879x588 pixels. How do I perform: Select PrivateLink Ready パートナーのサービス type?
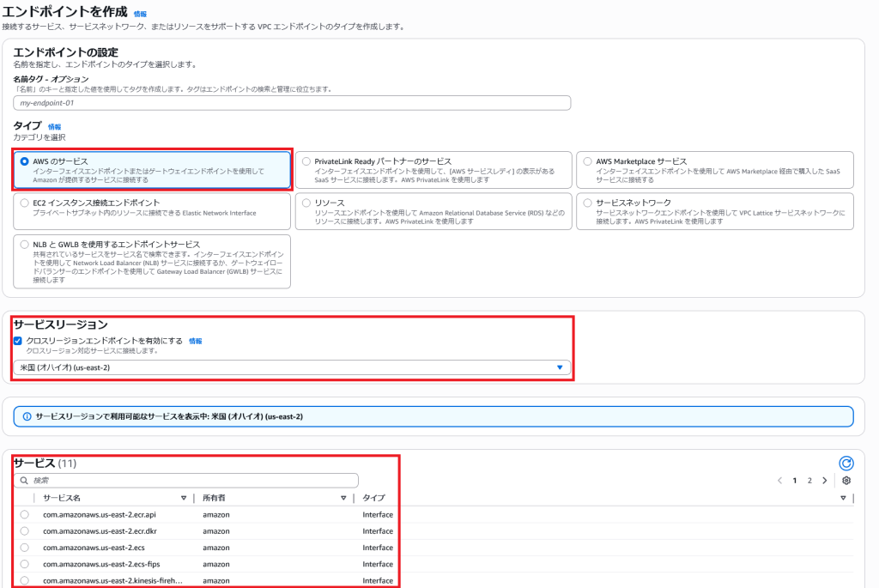point(305,161)
